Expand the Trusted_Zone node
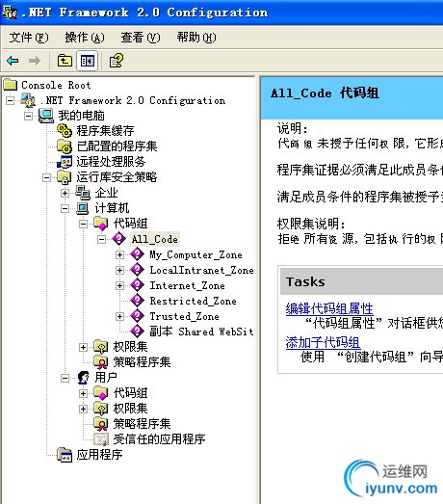 119,317
